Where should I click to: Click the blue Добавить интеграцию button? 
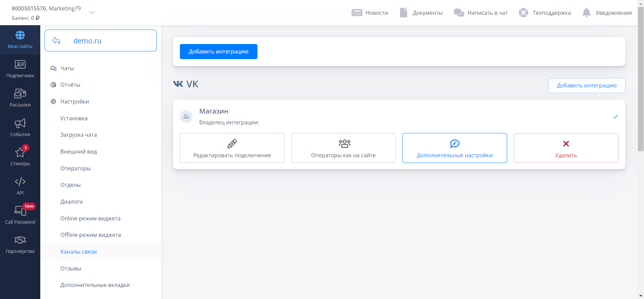pyautogui.click(x=218, y=51)
